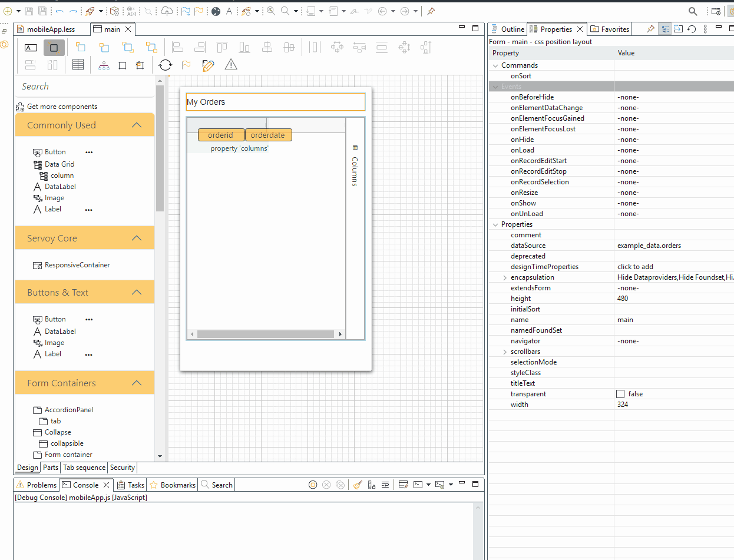Screen dimensions: 734x560
Task: Click the grid table icon in the editor toolbar
Action: coord(78,65)
